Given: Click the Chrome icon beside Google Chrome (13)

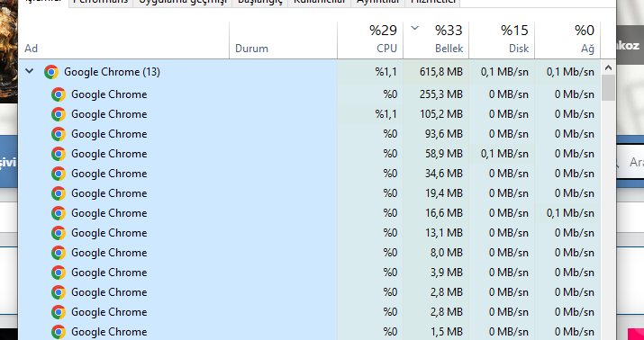Looking at the screenshot, I should coord(51,72).
